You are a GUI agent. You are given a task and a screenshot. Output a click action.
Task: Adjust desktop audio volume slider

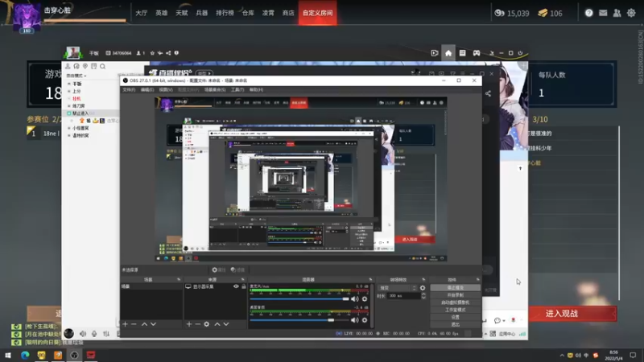point(299,320)
